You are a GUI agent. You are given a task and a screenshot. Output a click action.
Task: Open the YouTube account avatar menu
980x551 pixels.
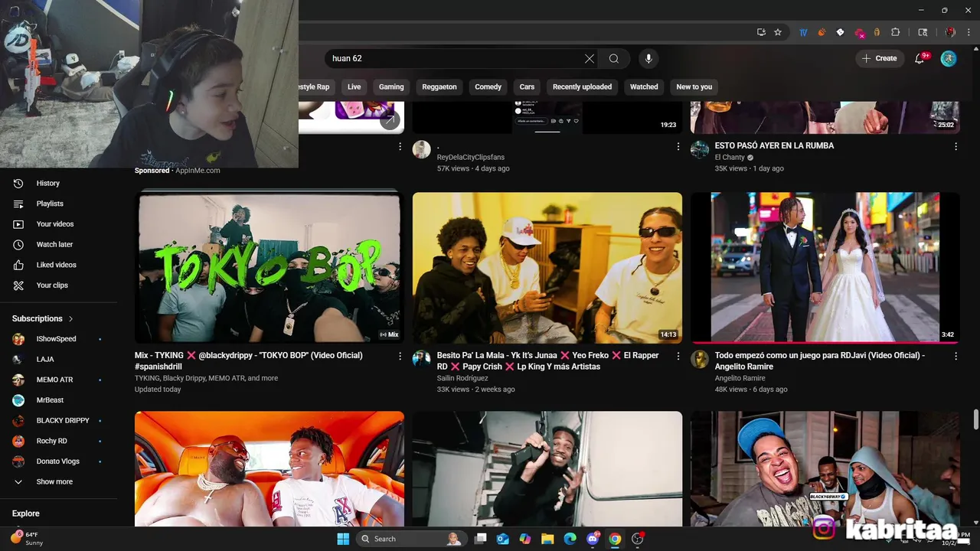click(x=949, y=58)
